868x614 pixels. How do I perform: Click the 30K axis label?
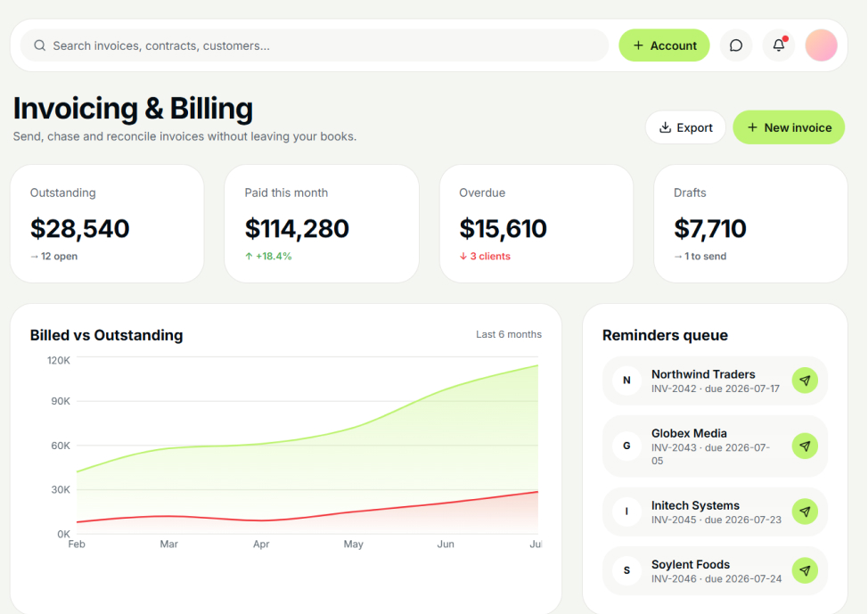pyautogui.click(x=61, y=489)
